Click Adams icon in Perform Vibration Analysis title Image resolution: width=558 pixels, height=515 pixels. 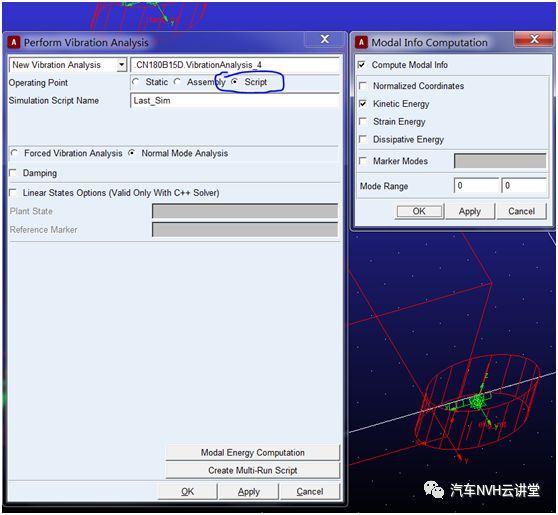tap(14, 43)
